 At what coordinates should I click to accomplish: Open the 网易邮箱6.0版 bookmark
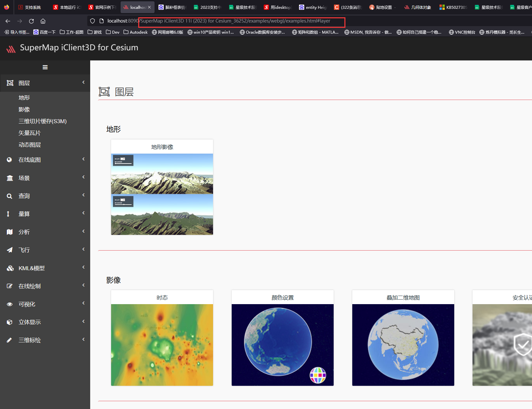[168, 32]
